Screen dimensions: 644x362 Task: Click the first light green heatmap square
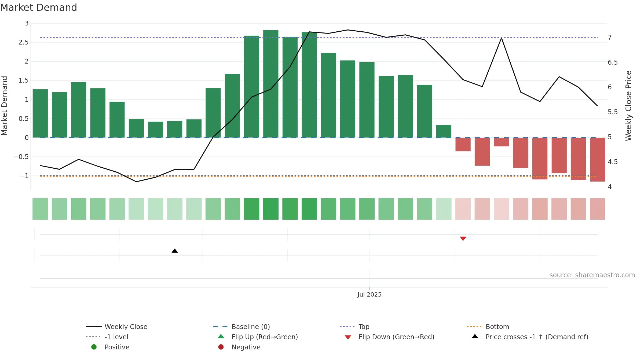point(40,209)
